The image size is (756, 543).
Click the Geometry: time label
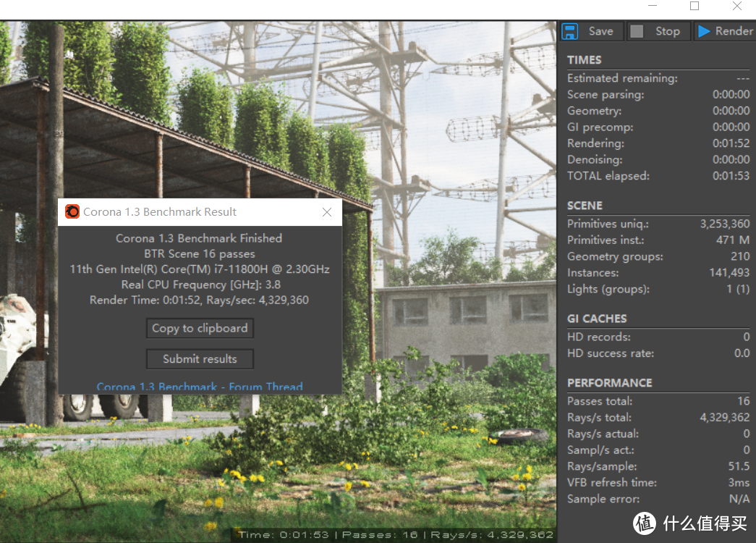point(595,111)
